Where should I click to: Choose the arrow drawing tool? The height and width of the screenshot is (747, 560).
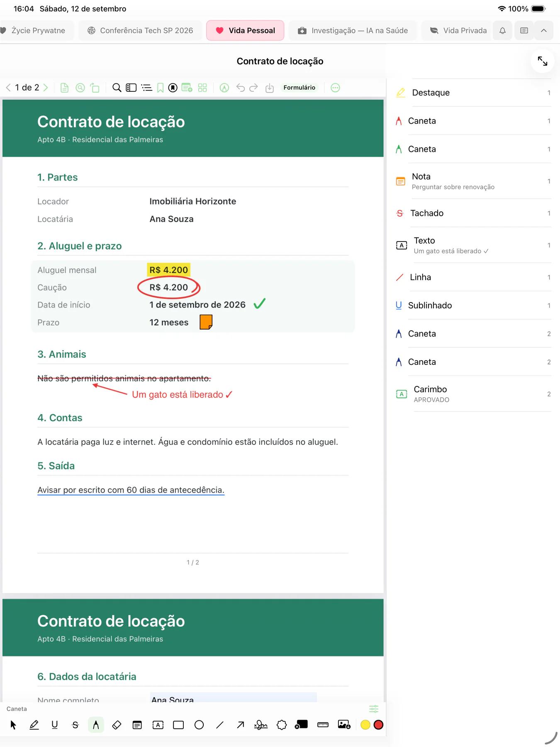tap(240, 725)
